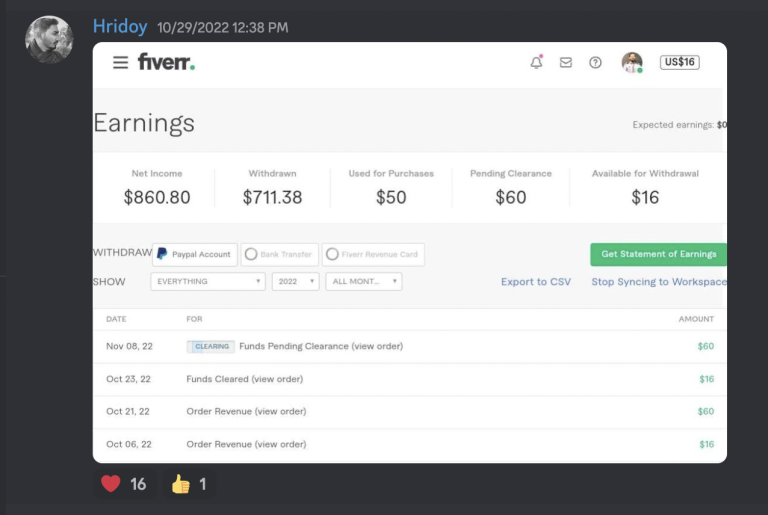This screenshot has height=515, width=768.
Task: Click the help question mark icon
Action: (595, 62)
